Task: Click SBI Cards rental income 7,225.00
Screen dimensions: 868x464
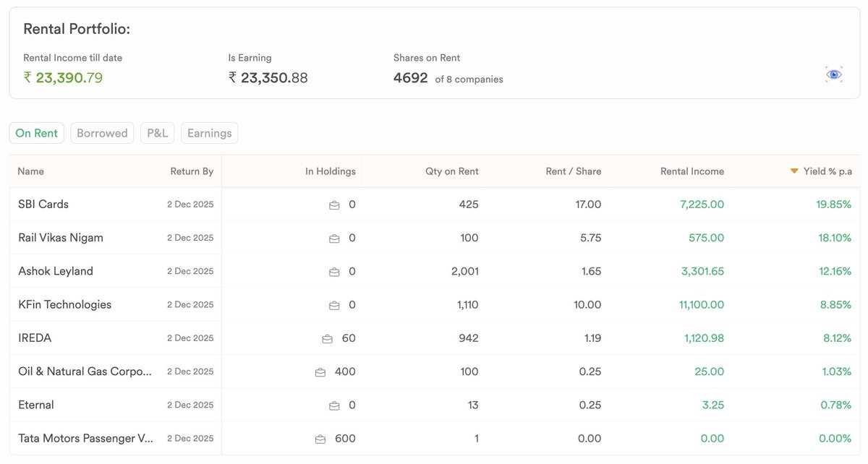Action: (x=702, y=205)
